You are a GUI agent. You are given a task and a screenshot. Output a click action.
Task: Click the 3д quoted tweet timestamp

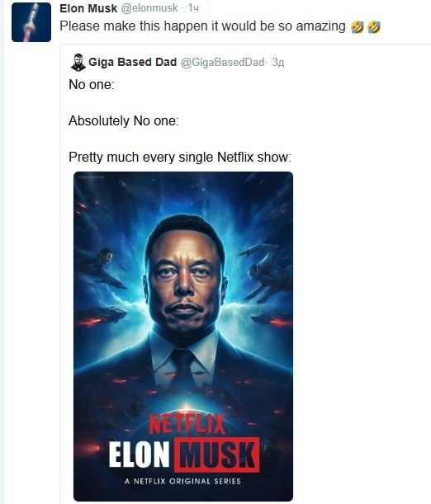pyautogui.click(x=278, y=63)
